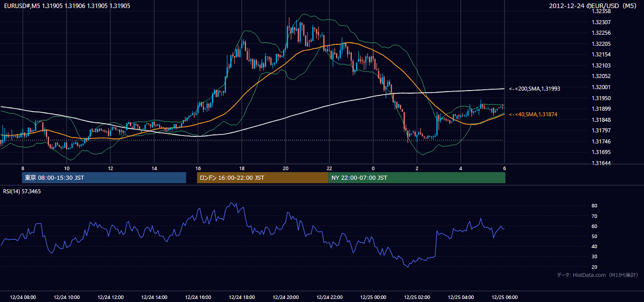Select hour label 4 below price chart
Image resolution: width=644 pixels, height=302 pixels.
click(461, 168)
